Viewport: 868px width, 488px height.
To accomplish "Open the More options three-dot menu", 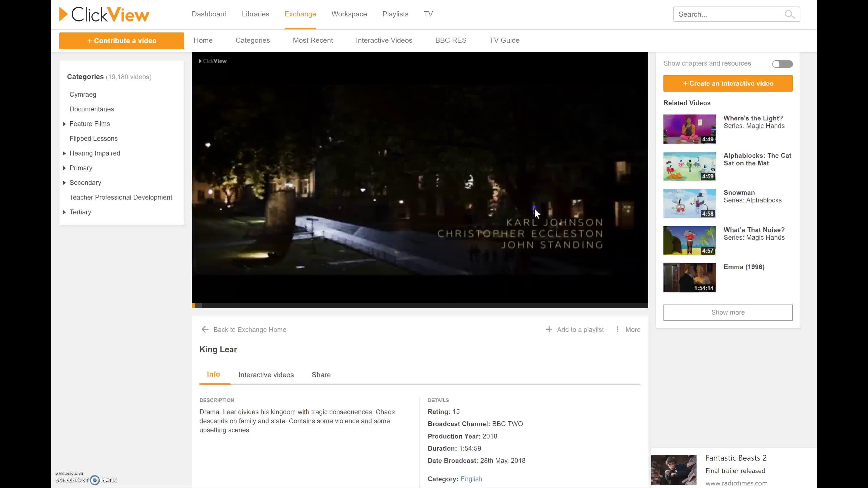I will pyautogui.click(x=618, y=329).
